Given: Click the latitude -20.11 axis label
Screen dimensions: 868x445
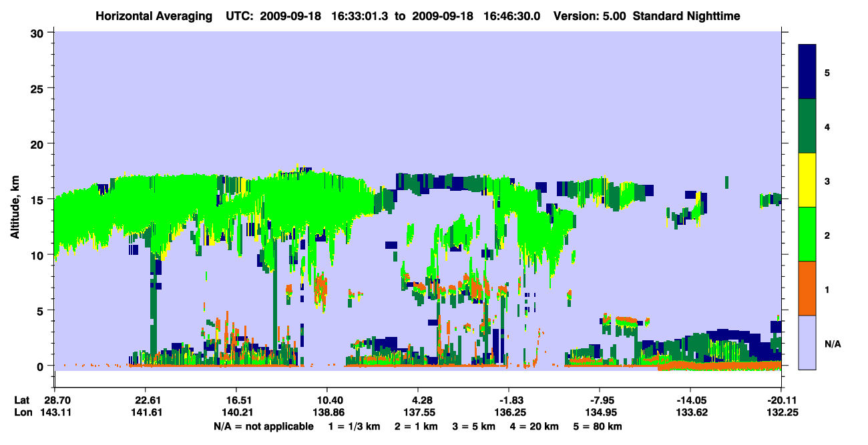Looking at the screenshot, I should [x=781, y=400].
